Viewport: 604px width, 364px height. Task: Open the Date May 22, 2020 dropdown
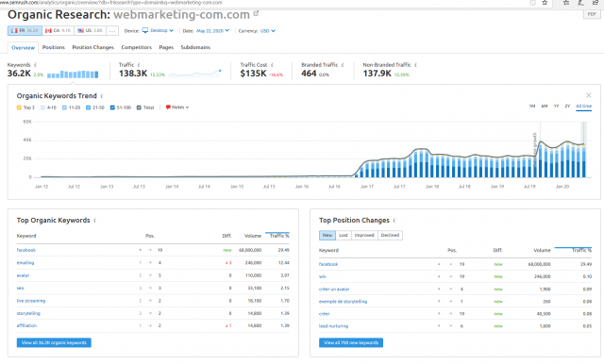tap(212, 31)
